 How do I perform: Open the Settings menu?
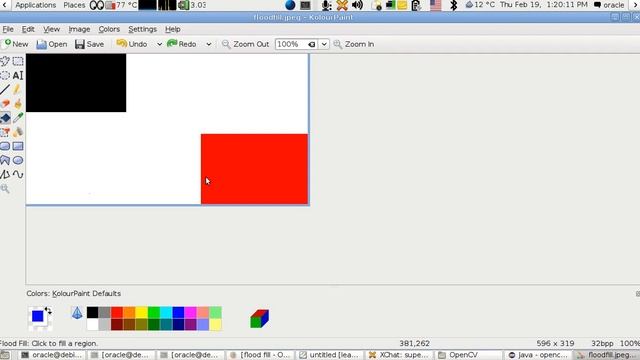click(x=142, y=29)
